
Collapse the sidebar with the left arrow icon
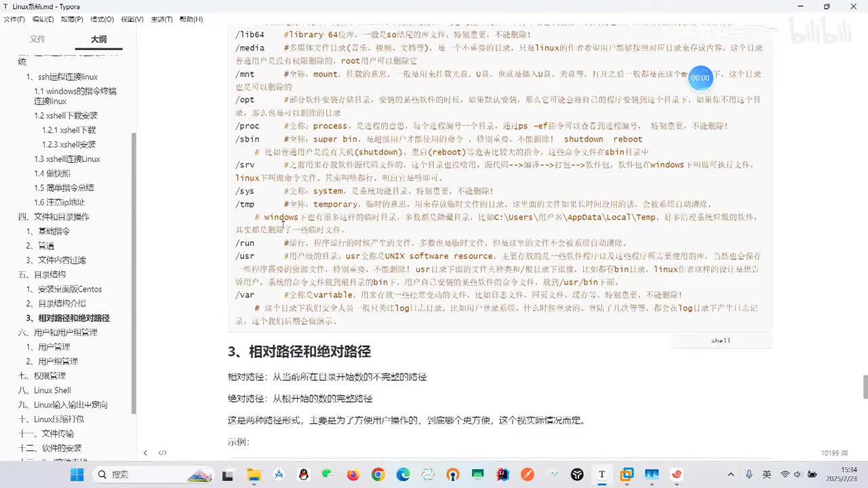click(145, 453)
